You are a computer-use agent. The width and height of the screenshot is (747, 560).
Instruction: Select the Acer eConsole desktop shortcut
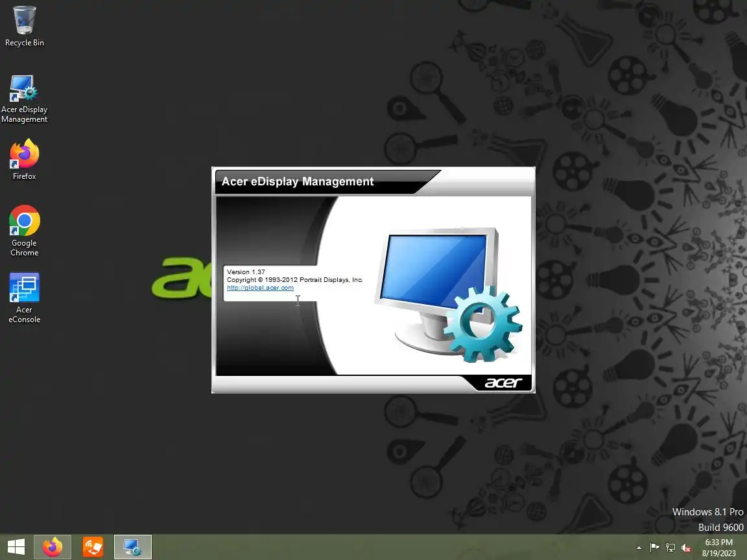click(x=24, y=298)
